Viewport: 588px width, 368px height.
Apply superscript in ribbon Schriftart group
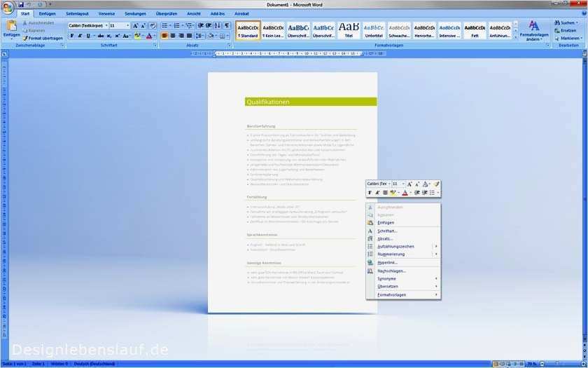[117, 36]
